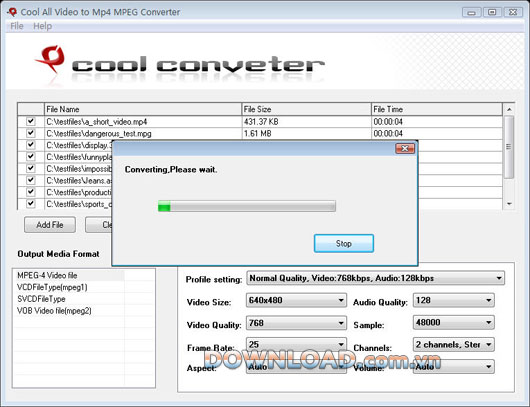Open the Video Size 640x480 dropdown
The width and height of the screenshot is (530, 407).
296,300
